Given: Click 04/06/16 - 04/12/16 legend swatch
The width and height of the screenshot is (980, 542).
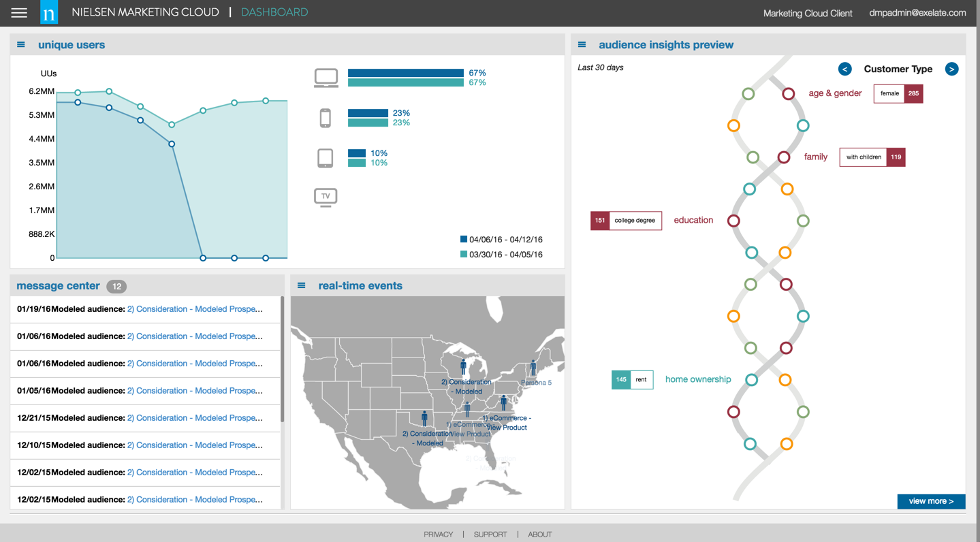Looking at the screenshot, I should (464, 239).
